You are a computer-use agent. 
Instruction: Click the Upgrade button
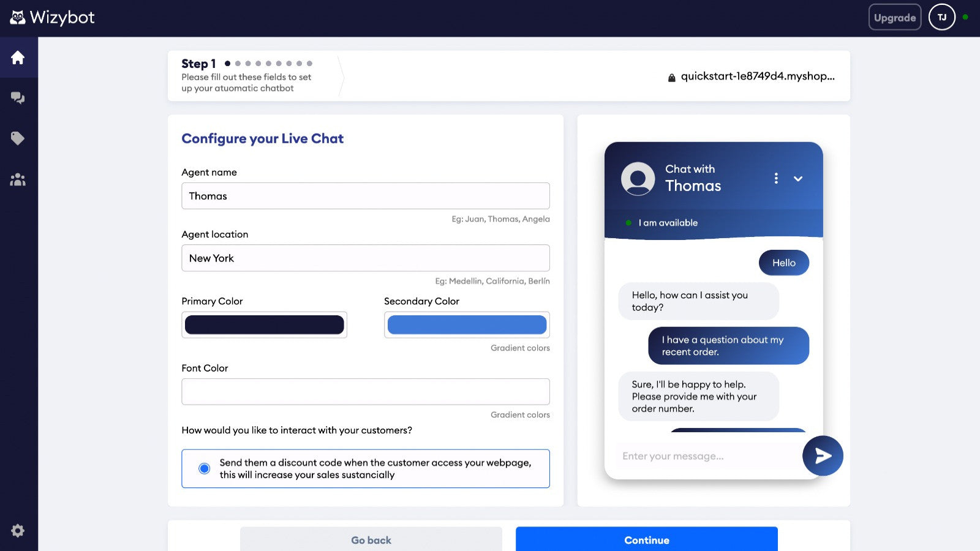[895, 17]
